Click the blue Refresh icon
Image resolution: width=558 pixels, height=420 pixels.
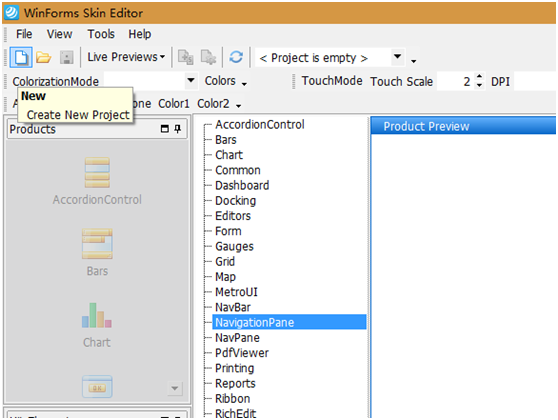coord(236,57)
